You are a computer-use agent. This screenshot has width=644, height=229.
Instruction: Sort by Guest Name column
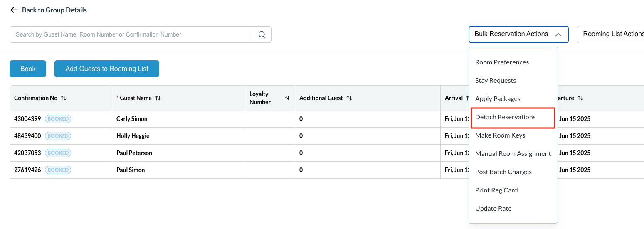click(158, 98)
